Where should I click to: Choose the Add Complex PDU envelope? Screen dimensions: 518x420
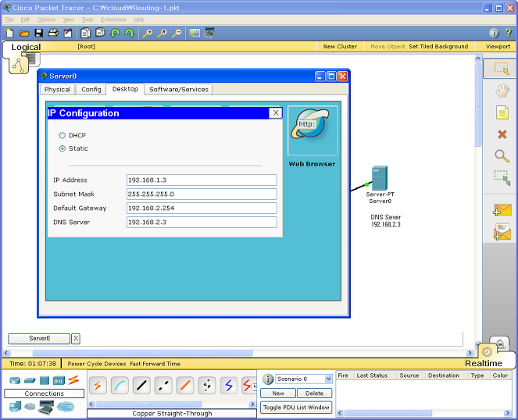pos(502,231)
